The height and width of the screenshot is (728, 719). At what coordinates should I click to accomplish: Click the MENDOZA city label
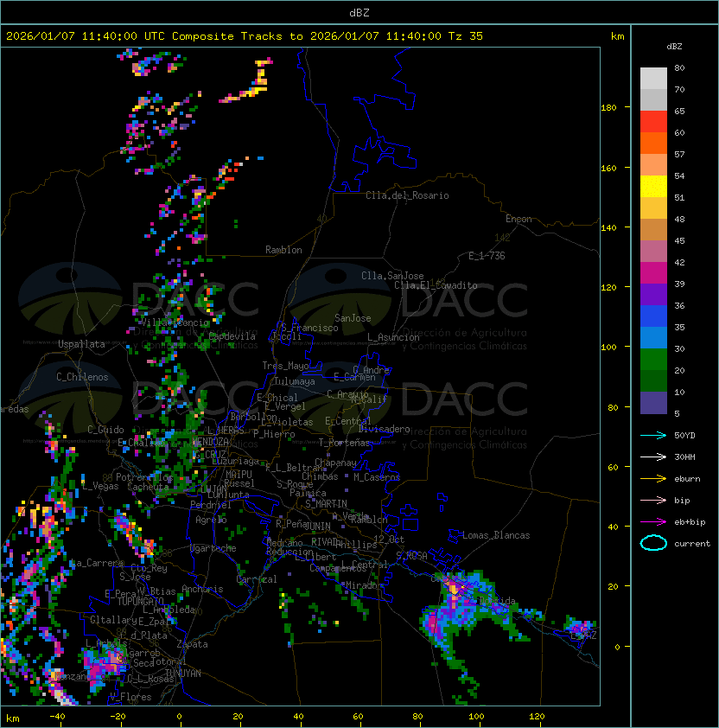(x=210, y=441)
